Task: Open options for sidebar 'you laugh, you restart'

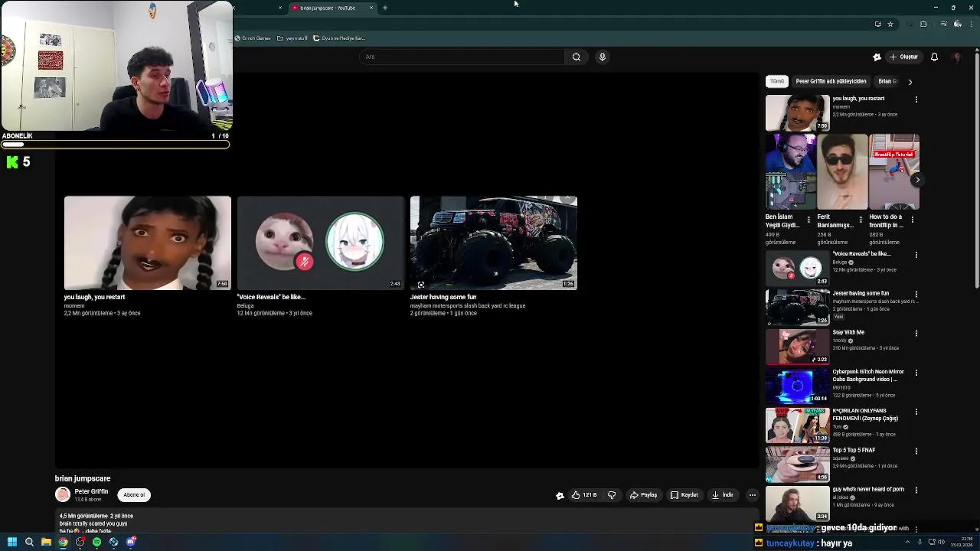Action: 916,99
